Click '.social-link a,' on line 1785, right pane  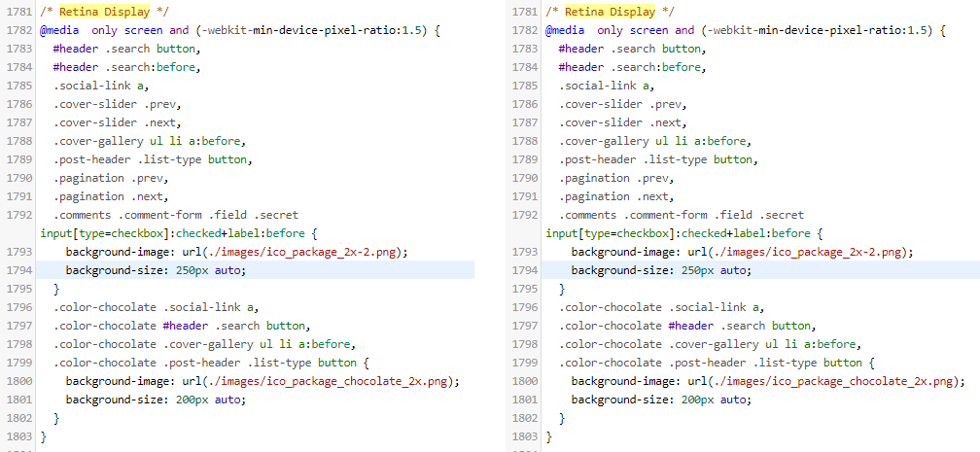(607, 86)
